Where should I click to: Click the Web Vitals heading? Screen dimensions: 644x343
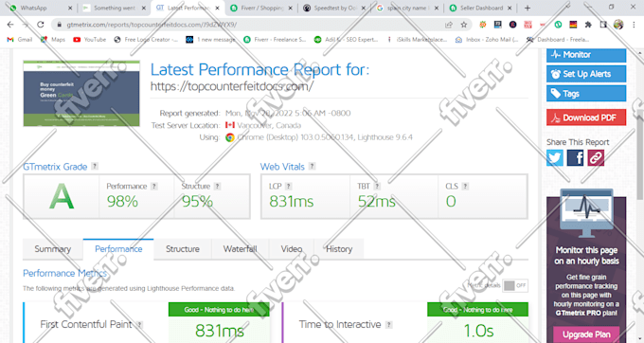282,167
